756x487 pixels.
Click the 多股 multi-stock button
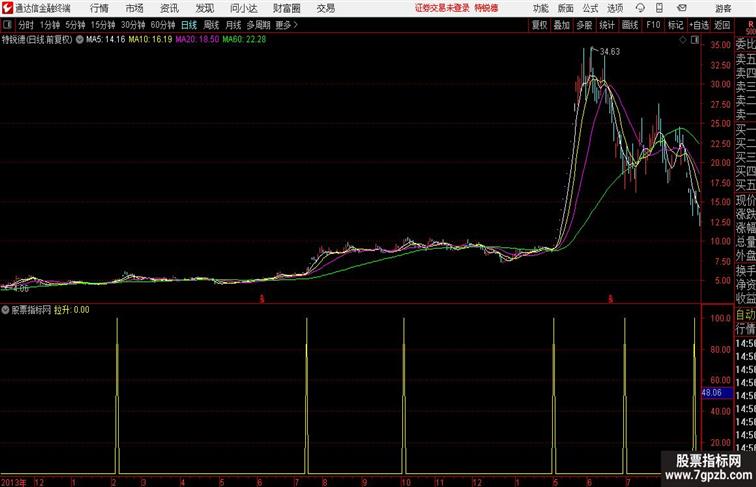pyautogui.click(x=584, y=25)
